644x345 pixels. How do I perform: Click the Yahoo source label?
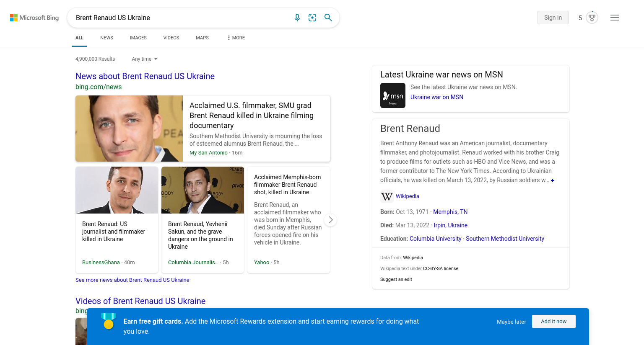[x=262, y=263]
